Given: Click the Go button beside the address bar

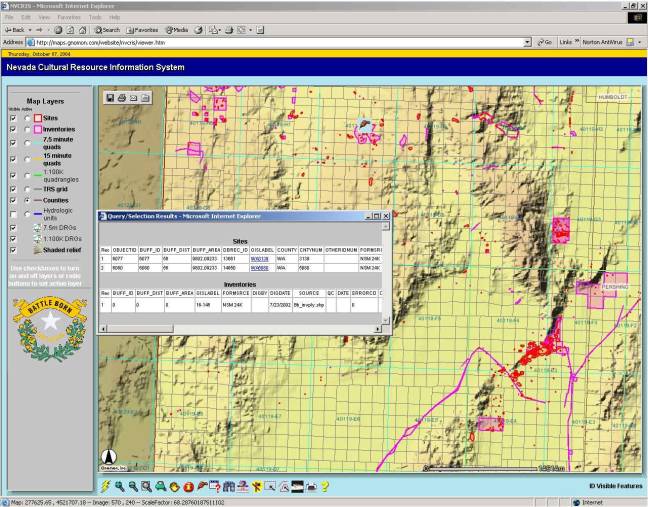Looking at the screenshot, I should (x=545, y=42).
